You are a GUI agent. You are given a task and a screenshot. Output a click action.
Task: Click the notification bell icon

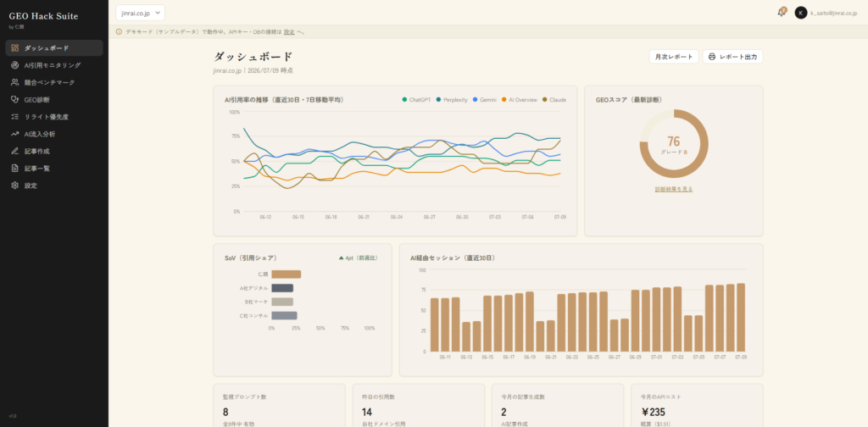[782, 12]
